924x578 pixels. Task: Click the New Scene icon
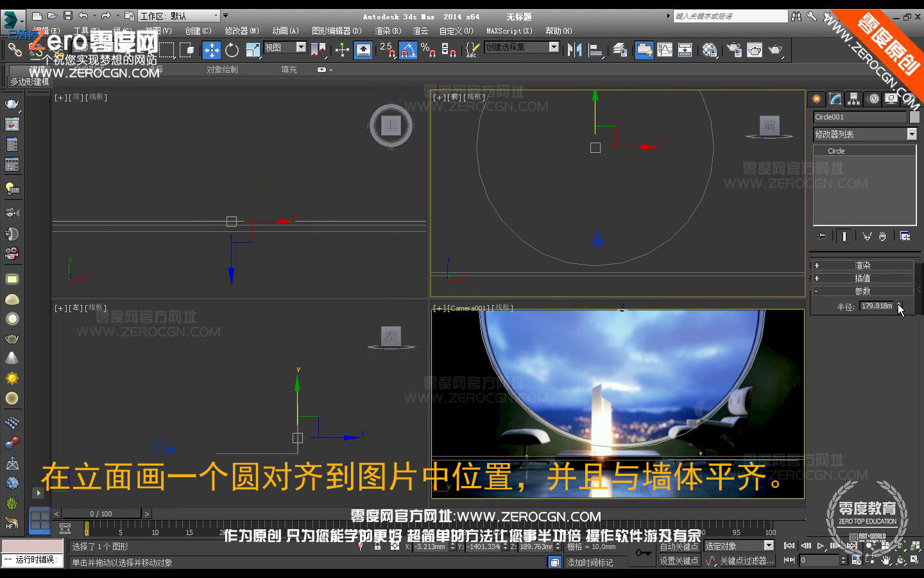[37, 16]
